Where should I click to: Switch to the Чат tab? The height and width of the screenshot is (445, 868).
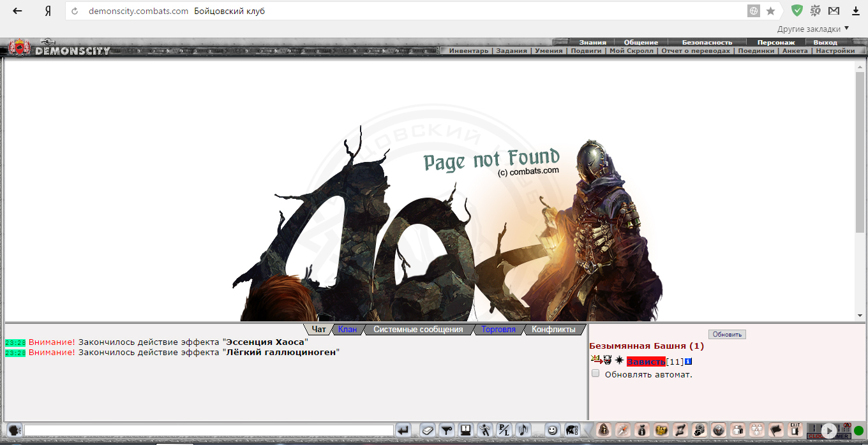319,330
